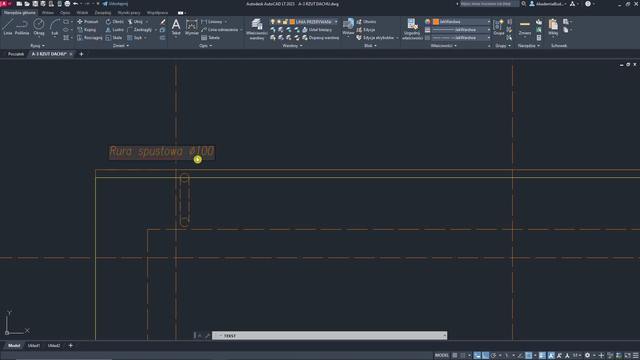Select the Okrąg (circle) tool
Screen dimensions: 640x360
pos(39,27)
